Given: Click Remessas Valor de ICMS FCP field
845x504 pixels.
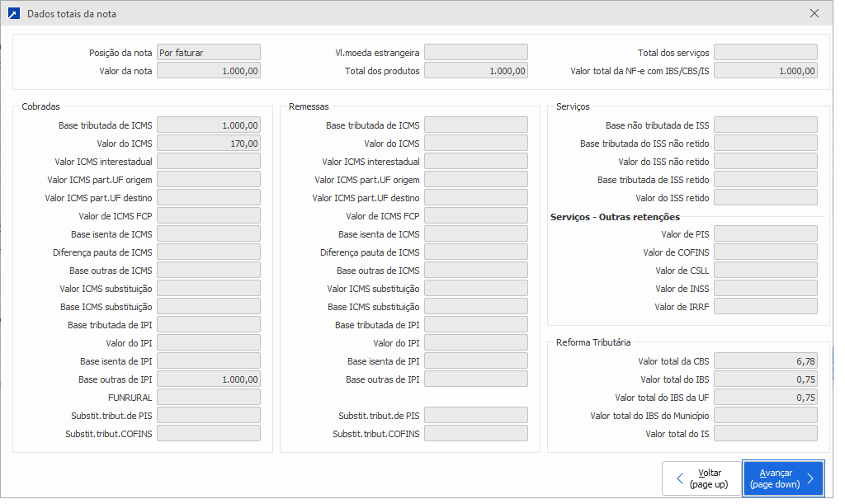Looking at the screenshot, I should (x=475, y=216).
